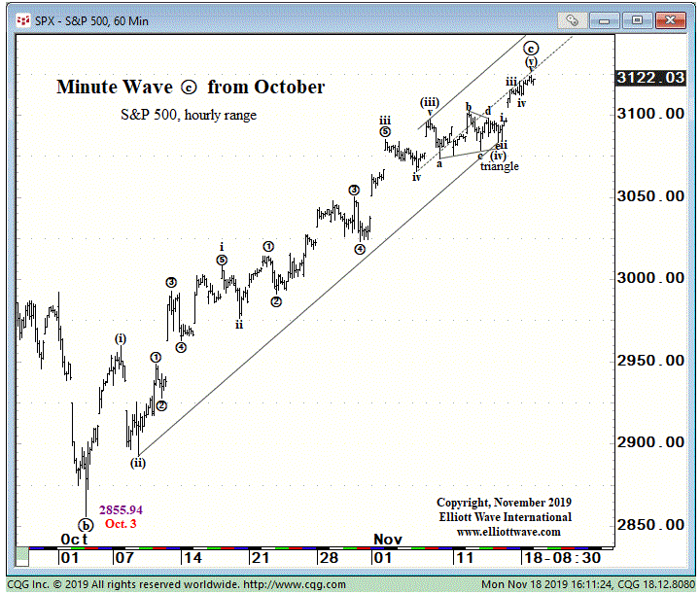Screen dimensions: 700x594
Task: Maximize the SPX chart window
Action: (x=638, y=18)
